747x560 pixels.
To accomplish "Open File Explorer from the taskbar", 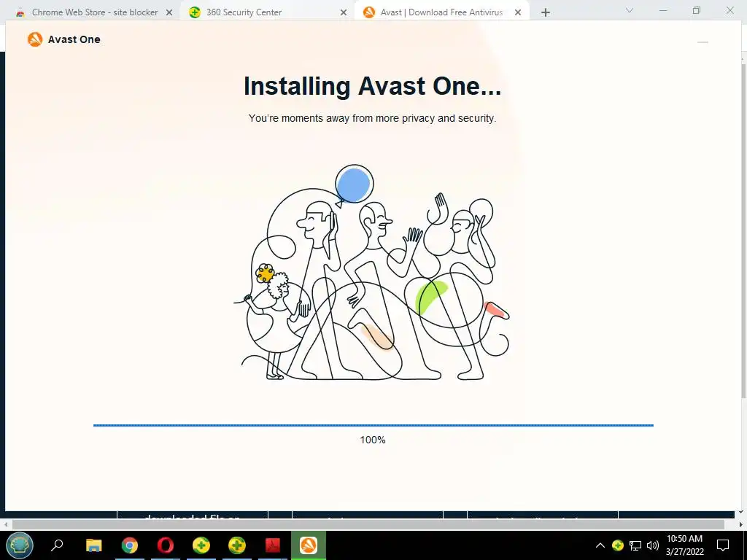I will point(94,545).
